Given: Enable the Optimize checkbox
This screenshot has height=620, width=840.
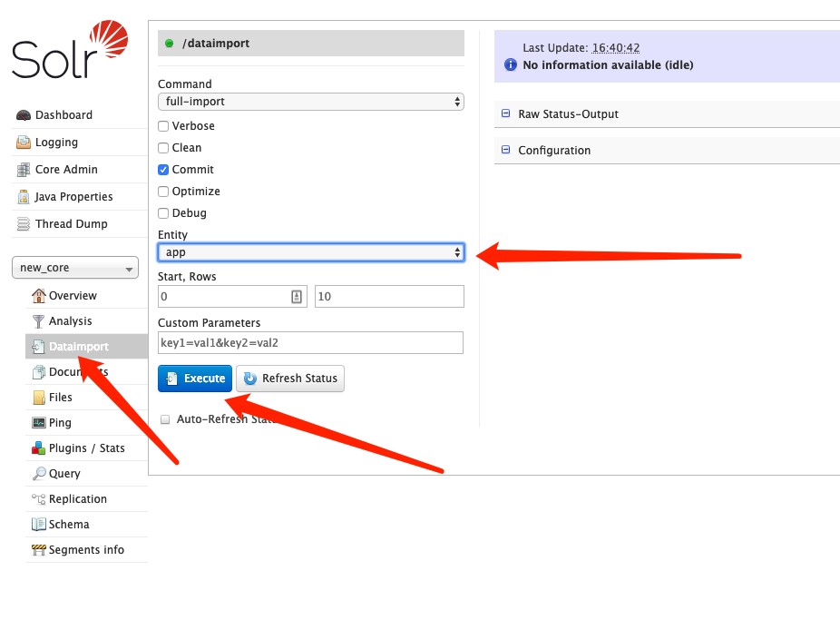Looking at the screenshot, I should point(163,192).
